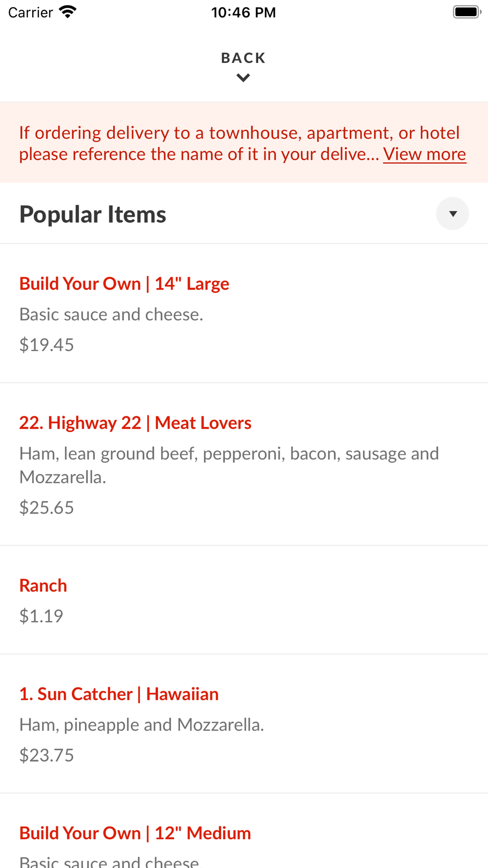Image resolution: width=488 pixels, height=868 pixels.
Task: Select Build Your Own 14" Large
Action: pos(124,284)
